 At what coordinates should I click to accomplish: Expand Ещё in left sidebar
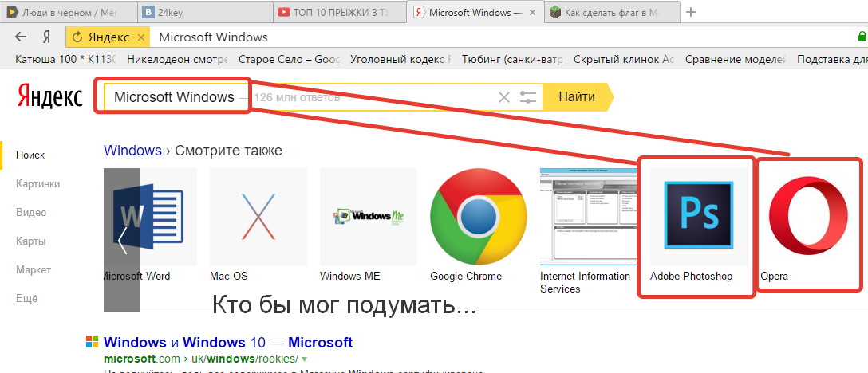pyautogui.click(x=26, y=299)
